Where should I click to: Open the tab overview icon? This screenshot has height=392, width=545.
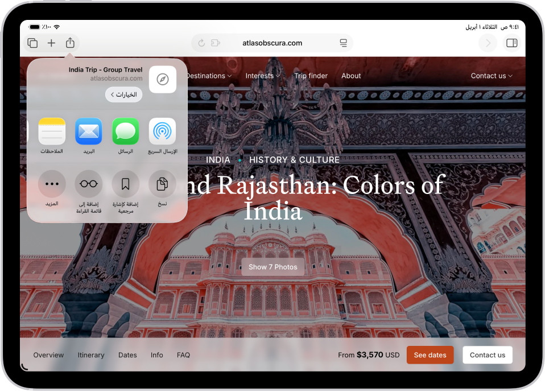(x=32, y=43)
